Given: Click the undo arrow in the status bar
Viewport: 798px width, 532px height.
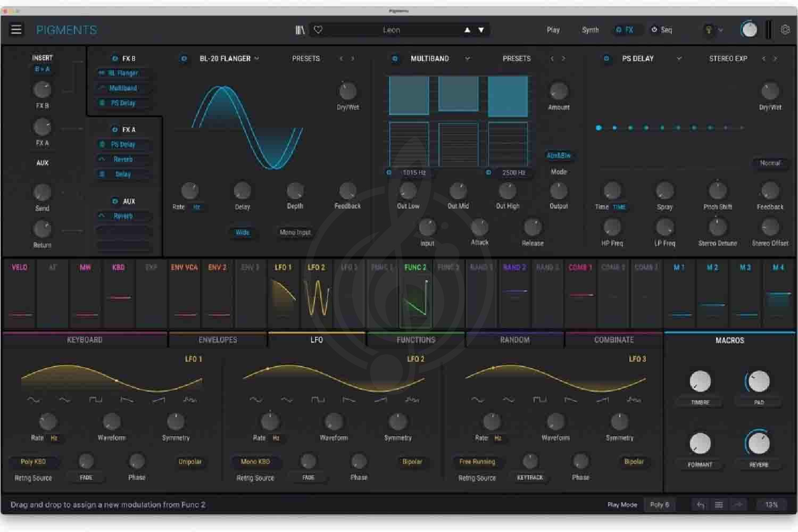Looking at the screenshot, I should (x=701, y=505).
